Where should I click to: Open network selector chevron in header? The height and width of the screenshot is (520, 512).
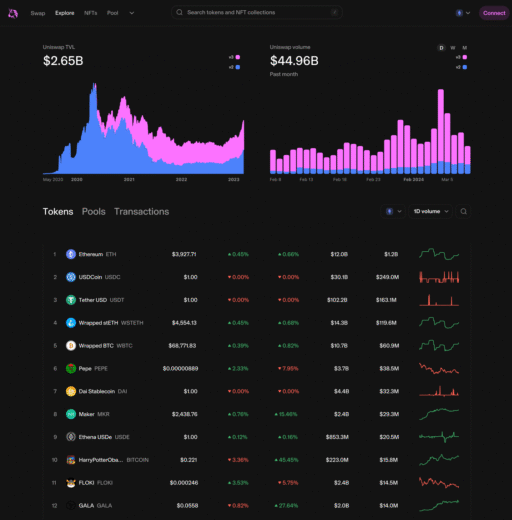[468, 13]
